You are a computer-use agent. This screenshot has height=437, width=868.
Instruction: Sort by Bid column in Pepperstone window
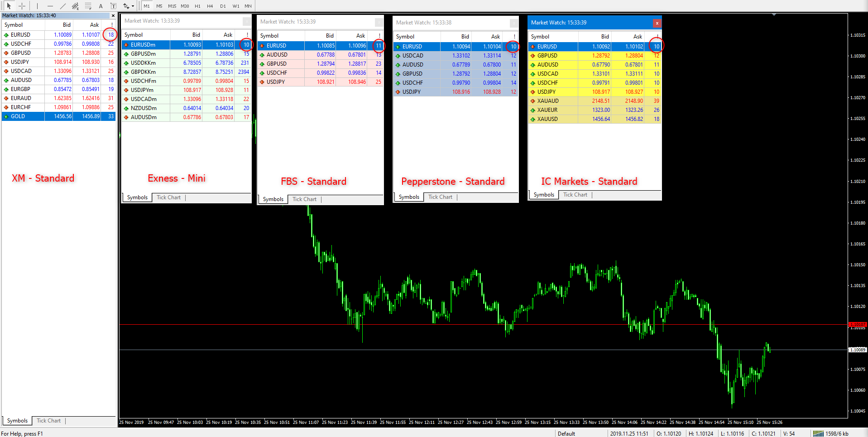[456, 37]
